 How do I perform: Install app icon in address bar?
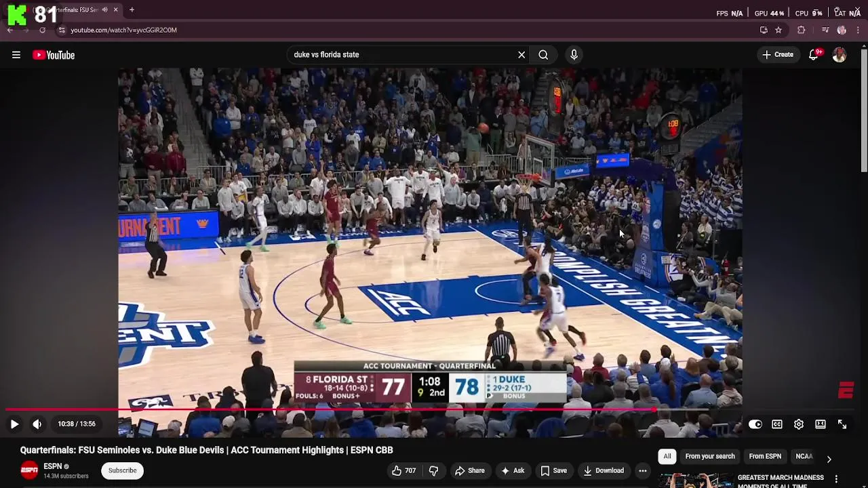764,30
